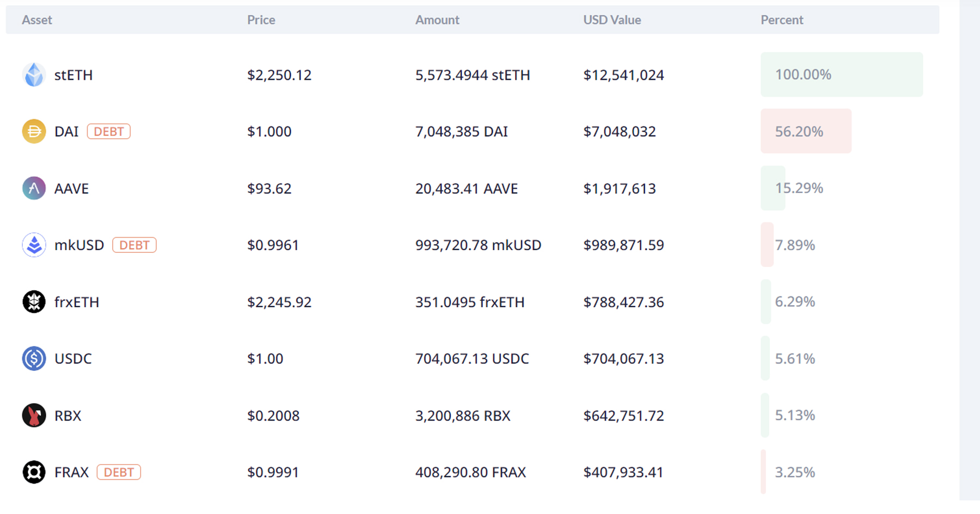Click the FRAX token icon

(x=34, y=472)
